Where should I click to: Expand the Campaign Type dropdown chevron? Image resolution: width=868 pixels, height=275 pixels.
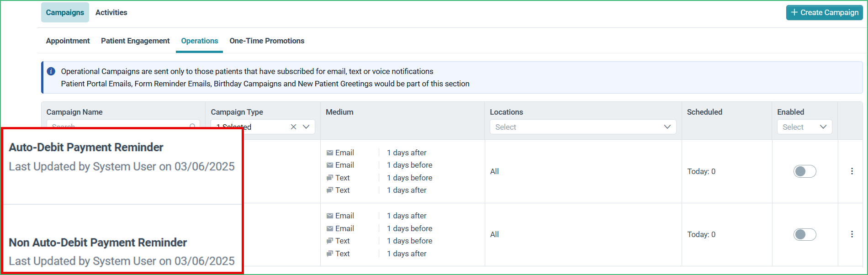pos(306,127)
